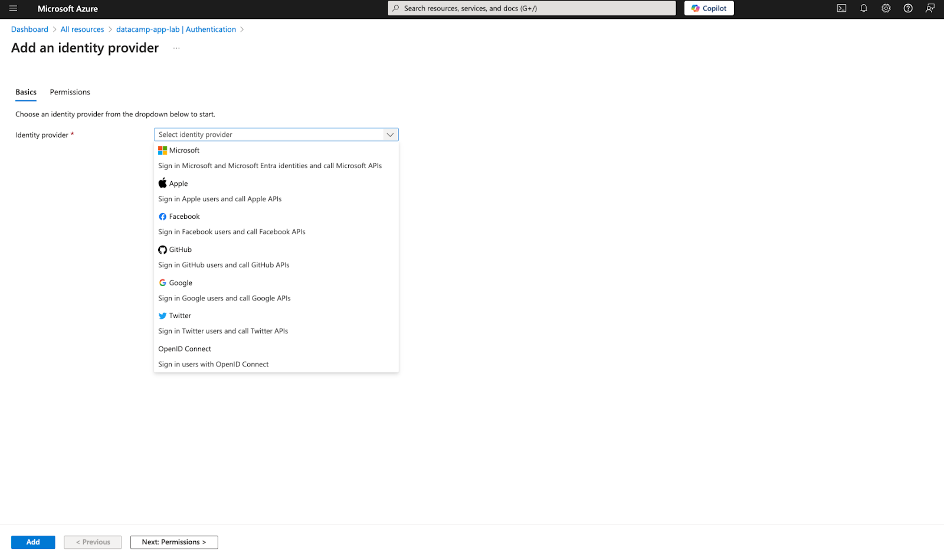Click the Microsoft logo icon in dropdown
Viewport: 944px width, 560px height.
[162, 150]
